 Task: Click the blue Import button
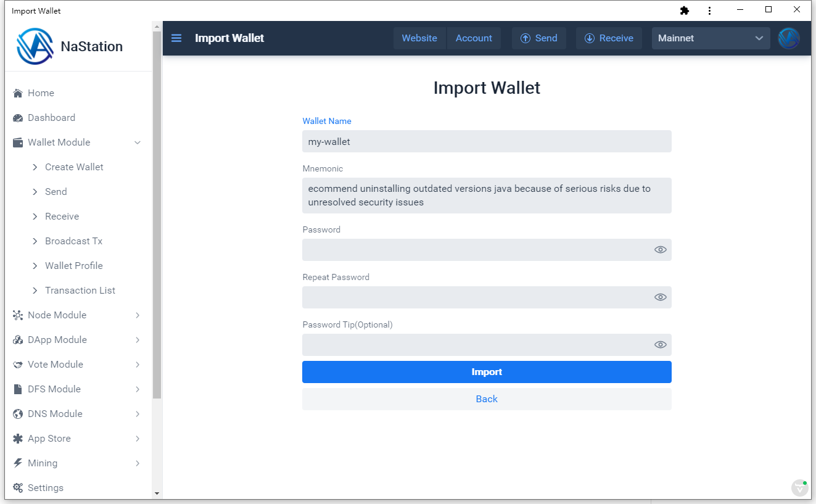[x=487, y=372]
